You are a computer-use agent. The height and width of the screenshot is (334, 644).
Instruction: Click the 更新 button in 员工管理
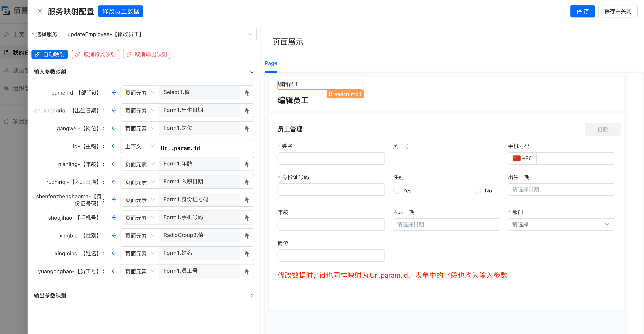602,129
